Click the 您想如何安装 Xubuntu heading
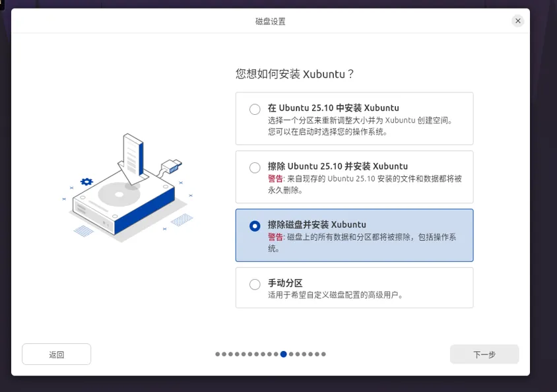557x392 pixels. click(x=294, y=74)
